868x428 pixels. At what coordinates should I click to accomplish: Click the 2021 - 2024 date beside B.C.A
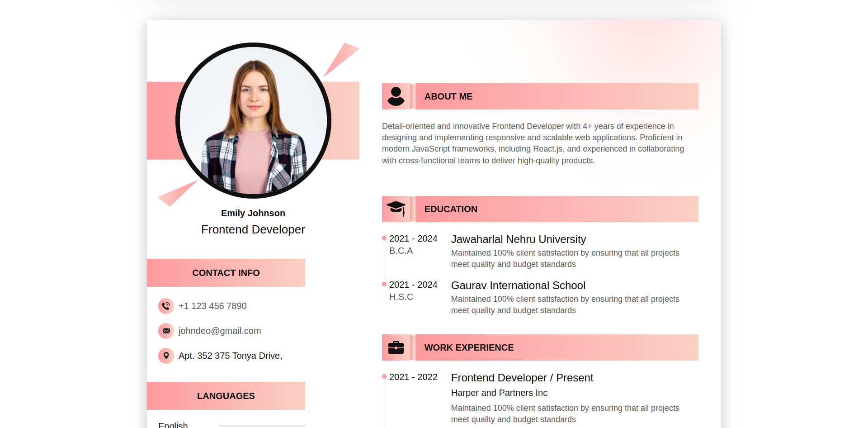pos(413,238)
